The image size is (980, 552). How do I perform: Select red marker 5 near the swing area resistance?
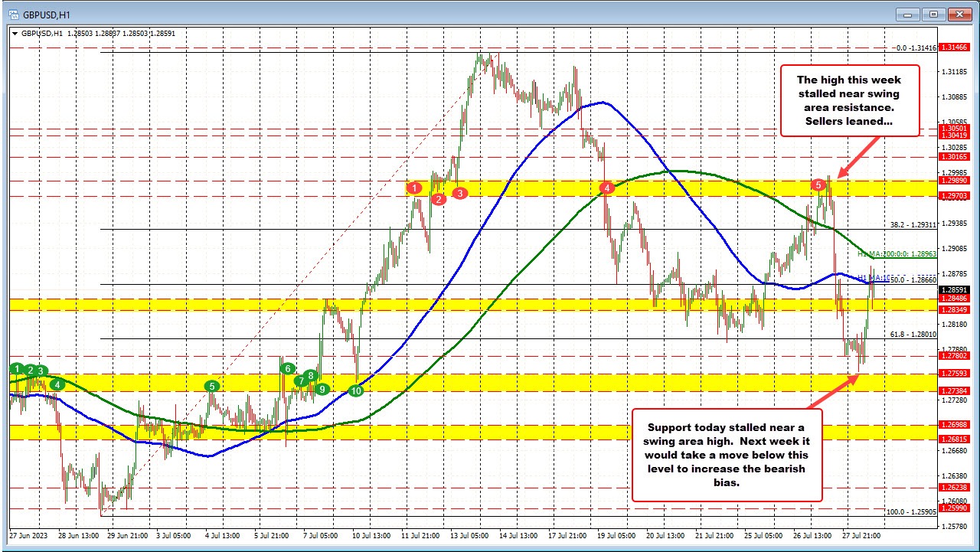[818, 185]
